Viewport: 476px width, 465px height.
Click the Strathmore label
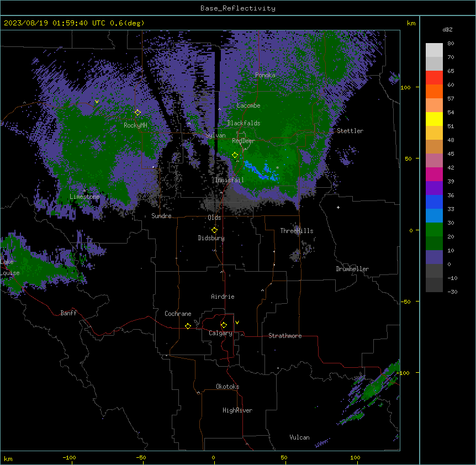[x=285, y=336]
